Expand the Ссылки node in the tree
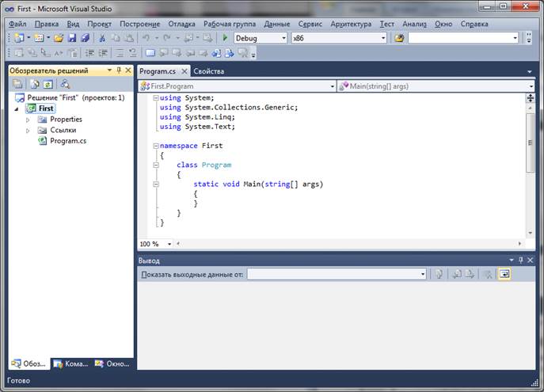Image resolution: width=544 pixels, height=392 pixels. (x=28, y=131)
